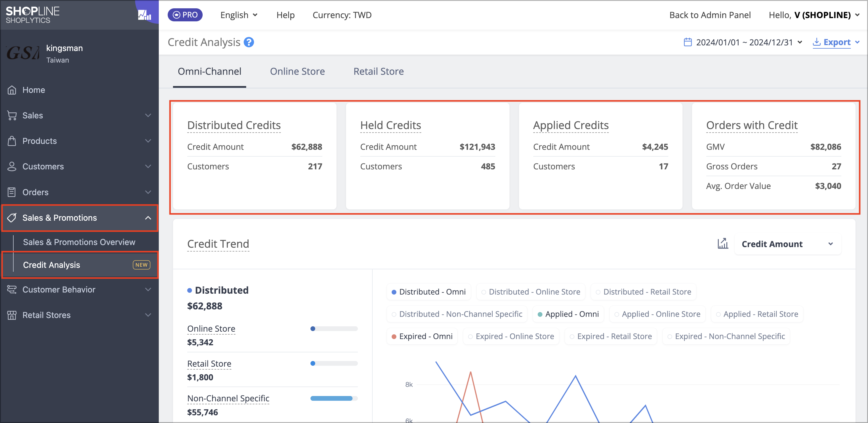Click the Products bag icon in the sidebar

(x=12, y=141)
